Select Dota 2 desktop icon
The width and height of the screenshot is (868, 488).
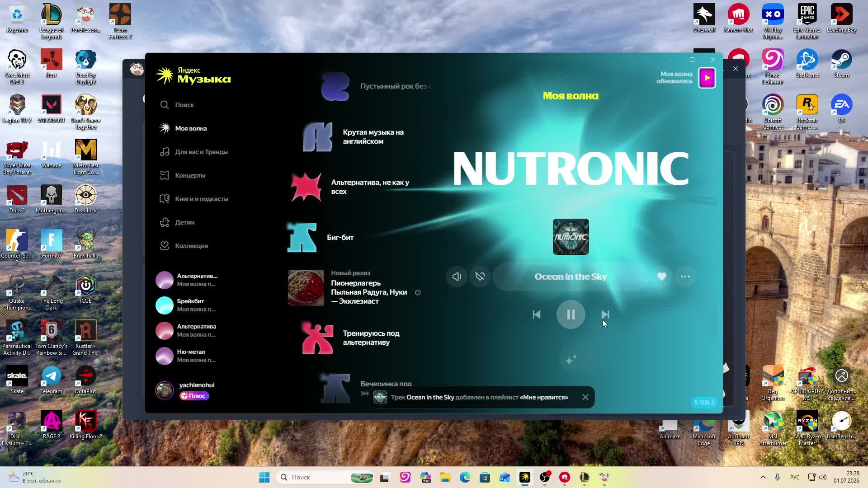pyautogui.click(x=17, y=199)
